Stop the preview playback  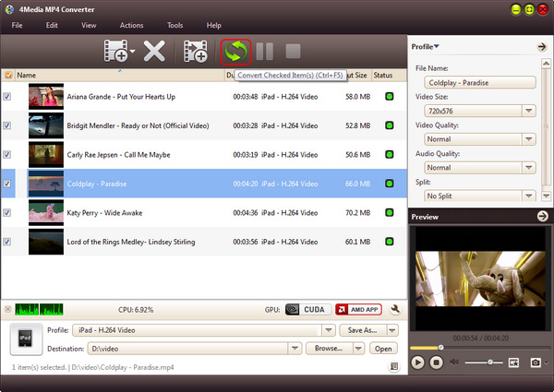[x=437, y=362]
